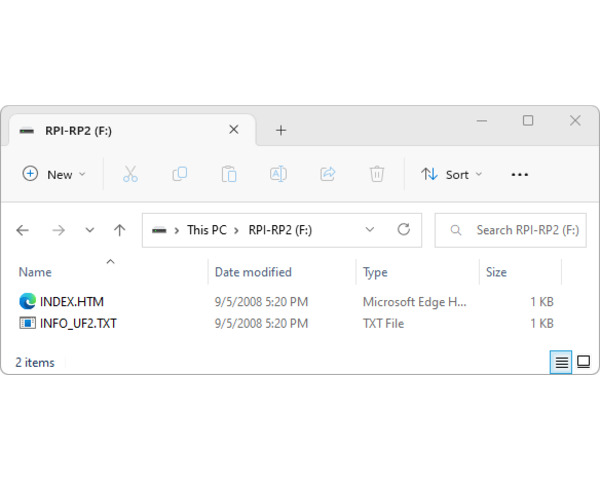Click This PC in breadcrumb path
Screen dimensions: 600x480
click(206, 230)
